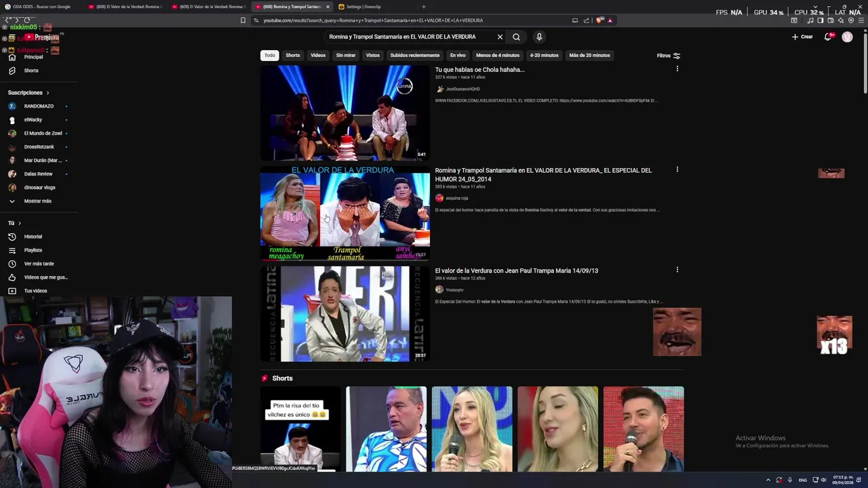Select the 'Todo' filter chip
868x488 pixels.
pos(270,55)
